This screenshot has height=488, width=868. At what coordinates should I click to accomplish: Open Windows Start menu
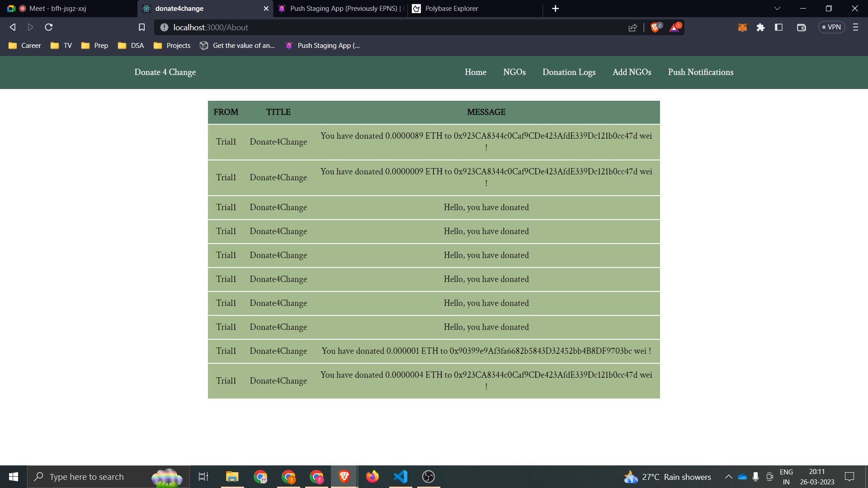(14, 477)
